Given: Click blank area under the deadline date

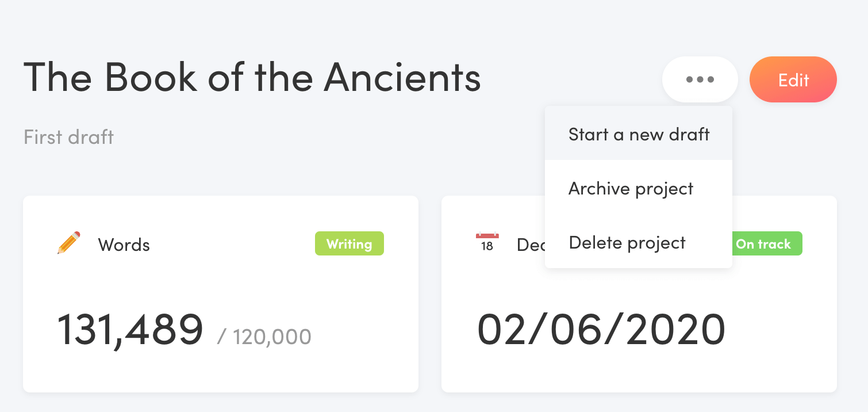Looking at the screenshot, I should tap(638, 371).
